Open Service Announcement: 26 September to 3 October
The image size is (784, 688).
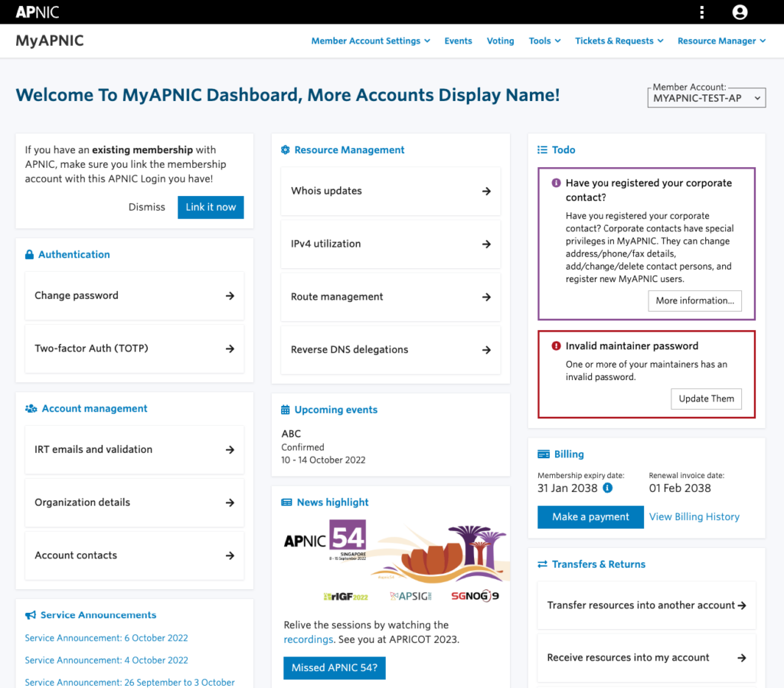coord(129,682)
